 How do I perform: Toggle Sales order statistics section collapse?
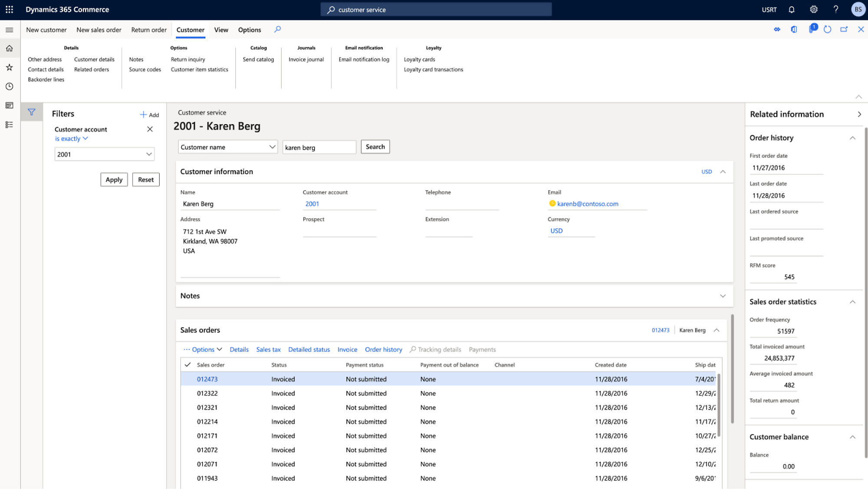854,301
